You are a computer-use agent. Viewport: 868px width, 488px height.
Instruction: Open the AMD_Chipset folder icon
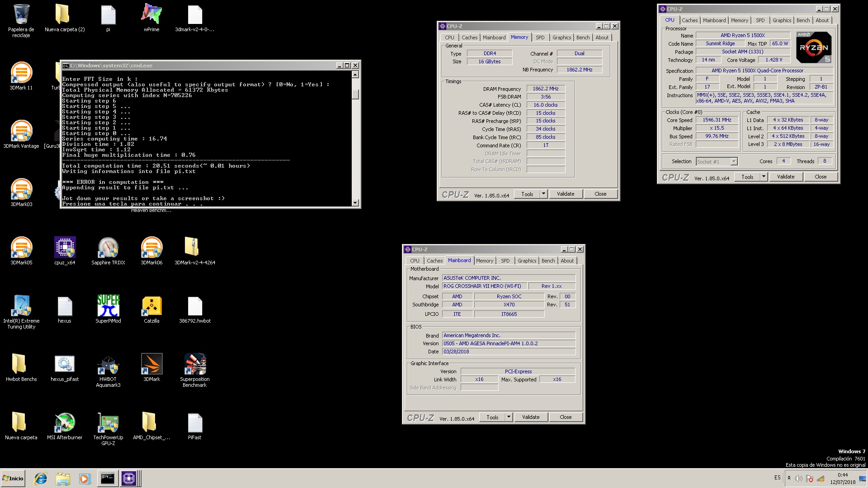point(151,426)
